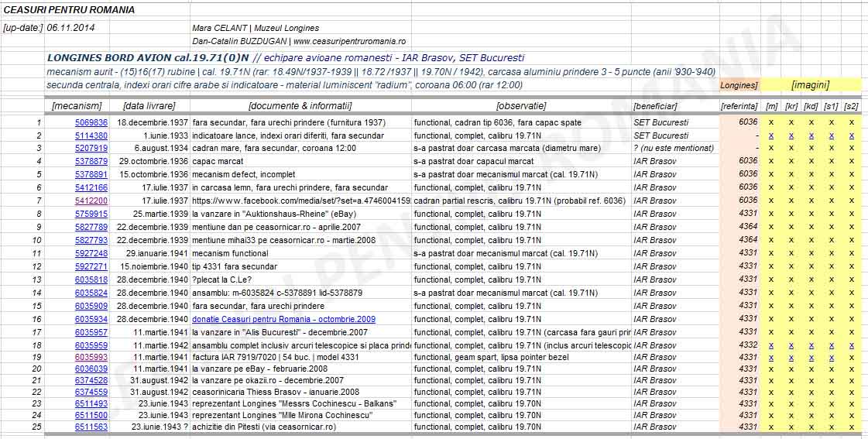The image size is (868, 439).
Task: Select the [documente & informatii] column header
Action: (300, 106)
